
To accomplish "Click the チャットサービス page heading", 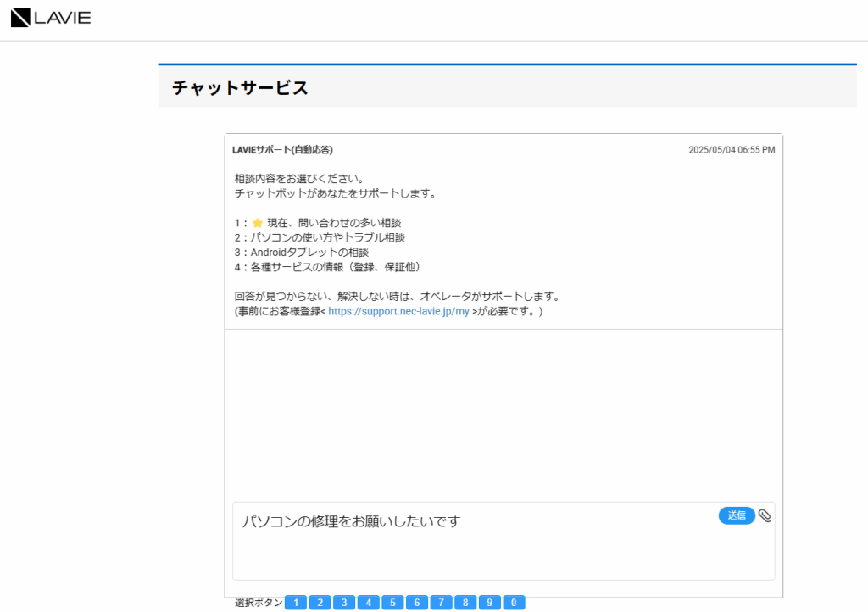I will (239, 86).
